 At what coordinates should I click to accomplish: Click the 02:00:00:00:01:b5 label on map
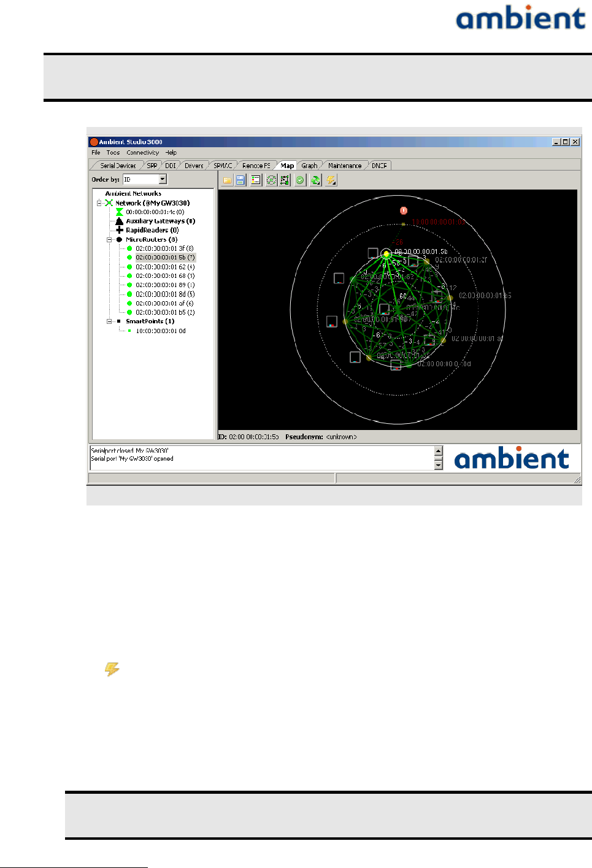(x=485, y=296)
